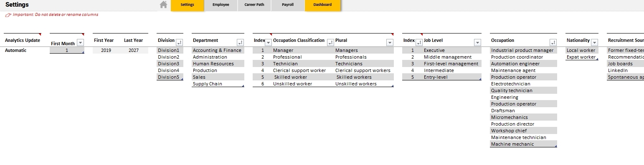Select Expat worker nationality cell
Screen dimensions: 644x165
582,57
